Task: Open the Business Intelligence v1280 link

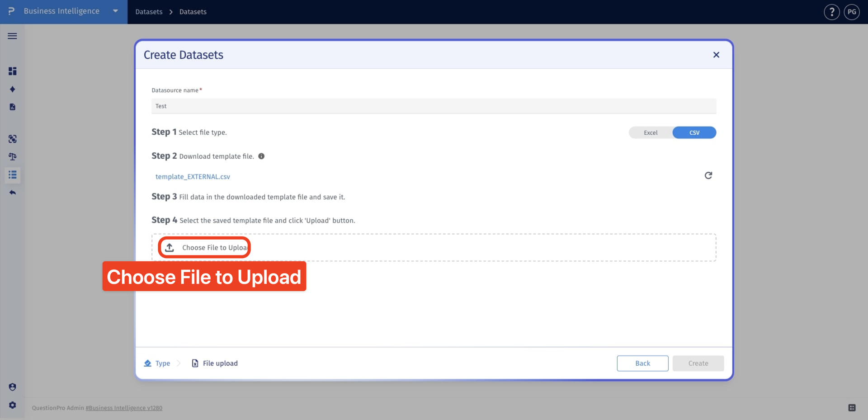Action: click(x=124, y=408)
